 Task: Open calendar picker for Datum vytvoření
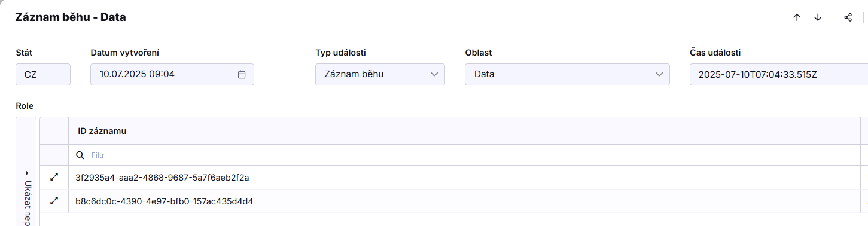pyautogui.click(x=242, y=75)
